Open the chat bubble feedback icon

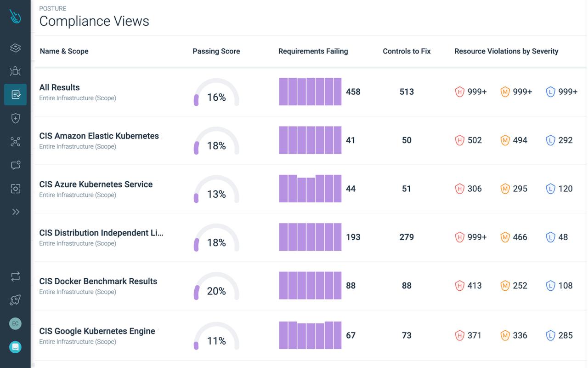click(x=15, y=165)
